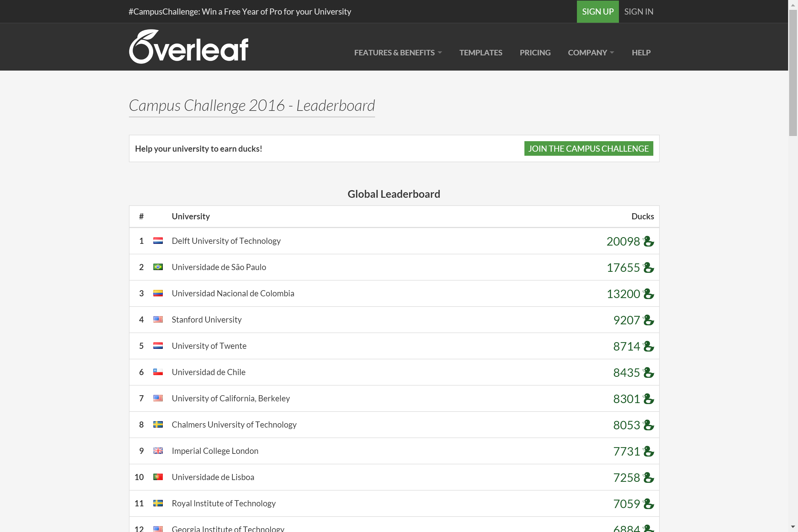Expand the Company dropdown menu
Screen dimensions: 798x532
[591, 52]
